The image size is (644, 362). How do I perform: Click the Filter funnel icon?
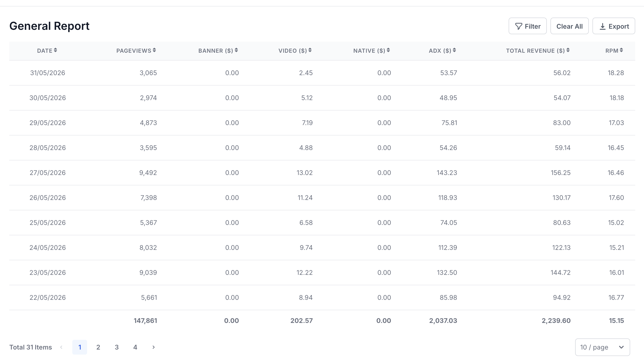click(x=519, y=26)
